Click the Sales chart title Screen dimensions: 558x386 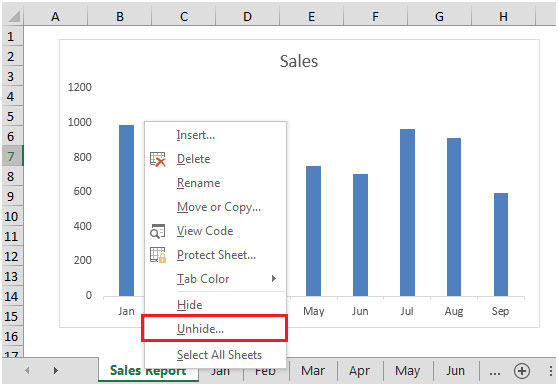click(299, 61)
